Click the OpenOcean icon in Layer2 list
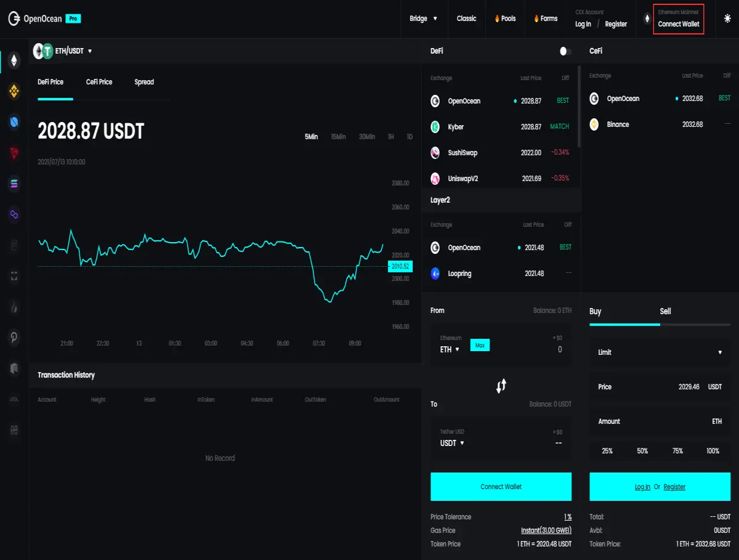This screenshot has width=739, height=560. 435,248
